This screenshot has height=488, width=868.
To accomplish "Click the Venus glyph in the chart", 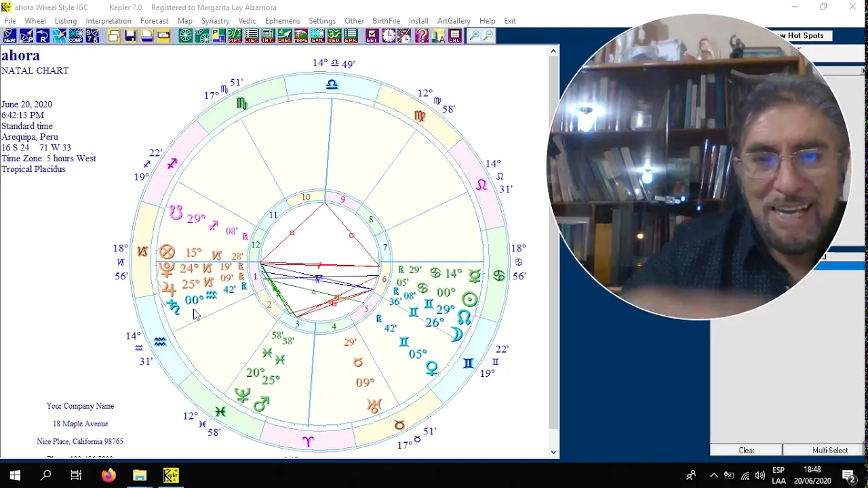I will tap(432, 368).
